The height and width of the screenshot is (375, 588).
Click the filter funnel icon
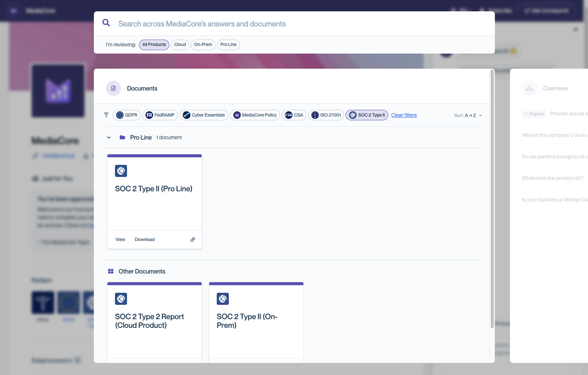click(x=106, y=115)
